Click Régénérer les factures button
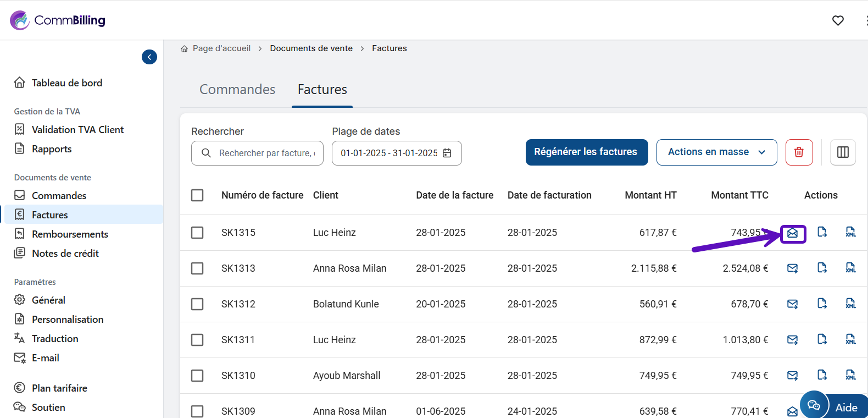 click(586, 152)
